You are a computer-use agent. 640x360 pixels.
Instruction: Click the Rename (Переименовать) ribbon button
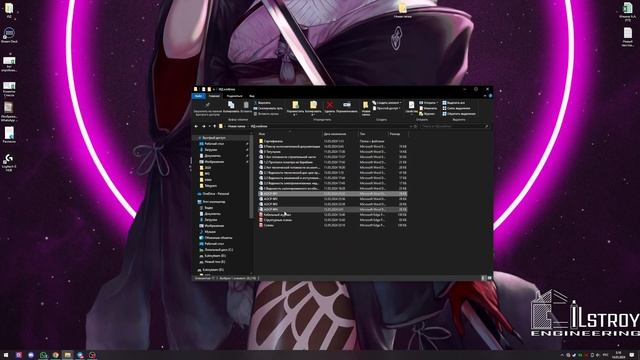[x=347, y=107]
